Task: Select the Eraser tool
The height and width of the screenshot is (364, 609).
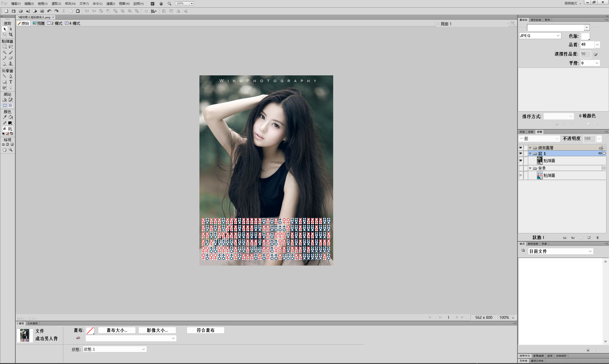Action: point(11,58)
